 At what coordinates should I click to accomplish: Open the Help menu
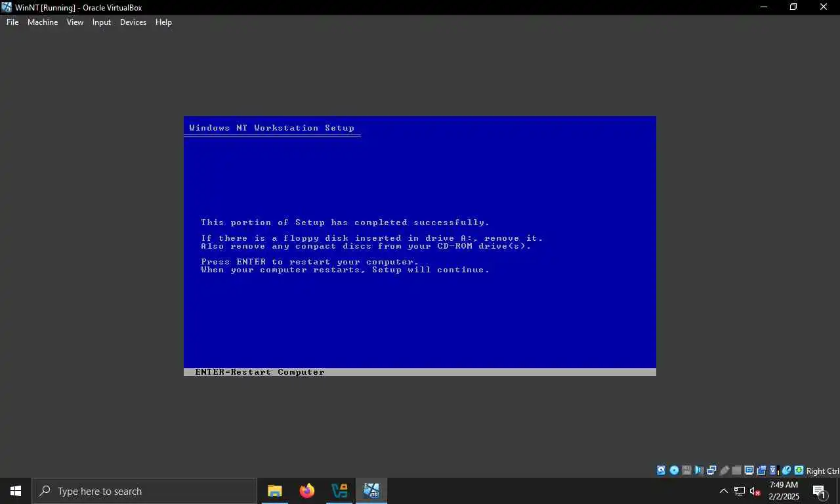(163, 22)
